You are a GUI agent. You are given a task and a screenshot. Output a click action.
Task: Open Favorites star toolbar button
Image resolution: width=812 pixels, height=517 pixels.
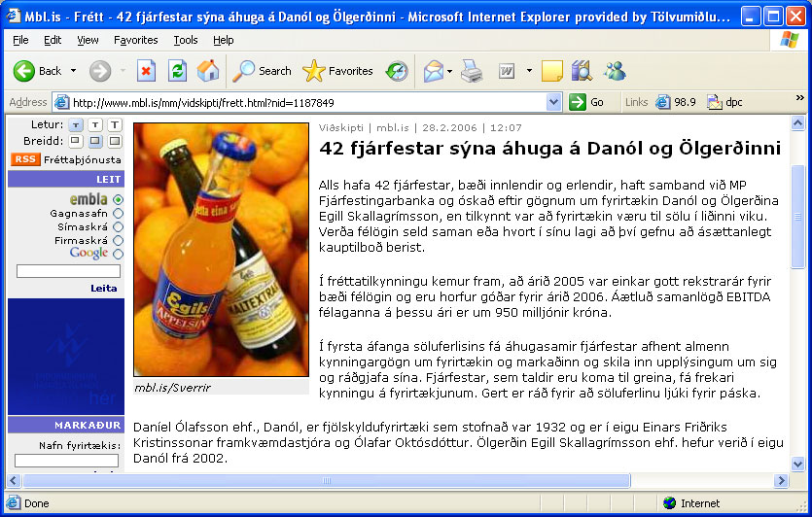337,71
